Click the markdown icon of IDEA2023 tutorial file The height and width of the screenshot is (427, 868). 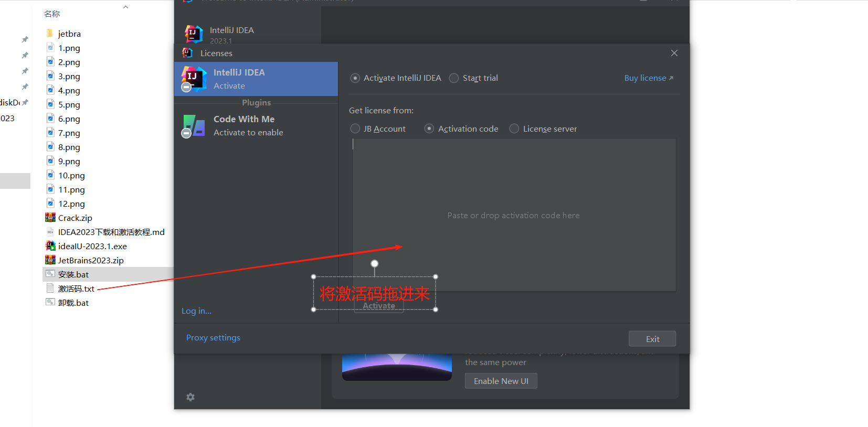(50, 231)
